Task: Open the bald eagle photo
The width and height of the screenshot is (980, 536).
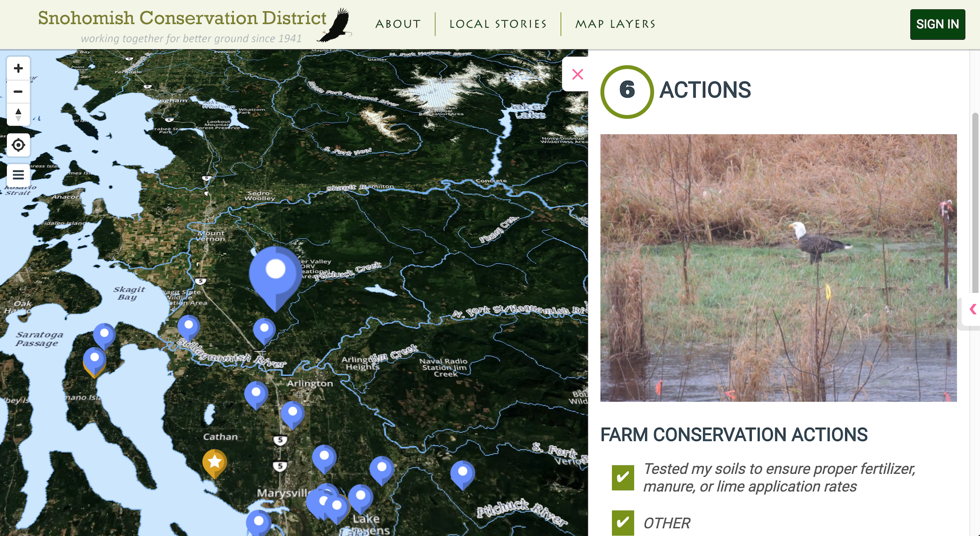Action: point(778,268)
